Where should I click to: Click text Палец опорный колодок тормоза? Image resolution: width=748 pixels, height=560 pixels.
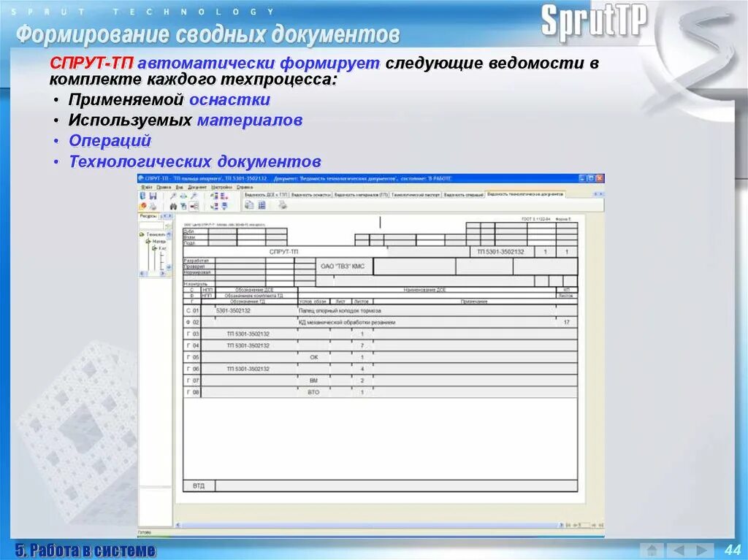(340, 310)
